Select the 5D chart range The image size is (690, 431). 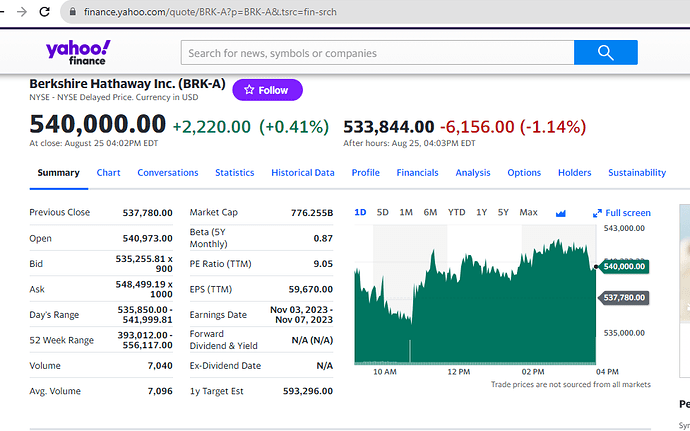point(382,212)
